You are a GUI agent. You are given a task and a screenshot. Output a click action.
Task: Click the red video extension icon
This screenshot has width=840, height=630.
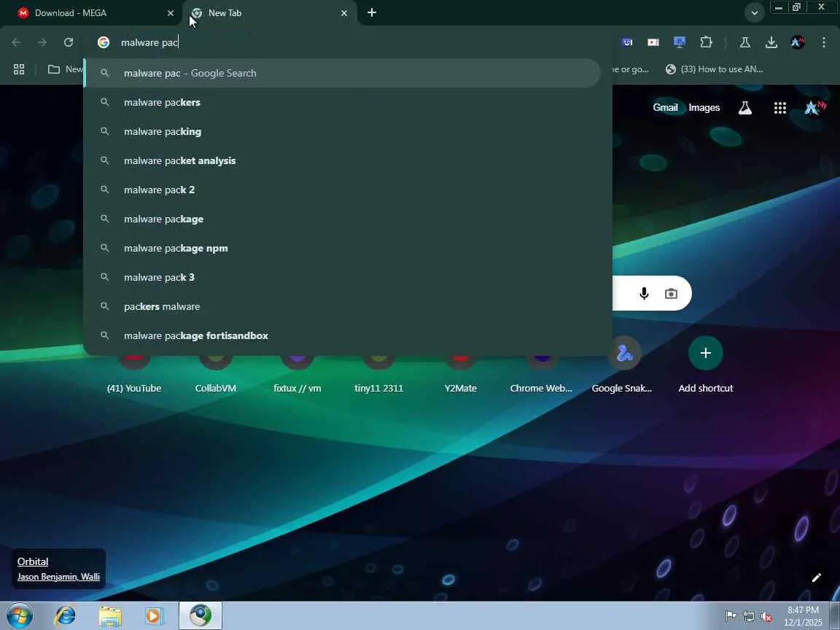653,42
